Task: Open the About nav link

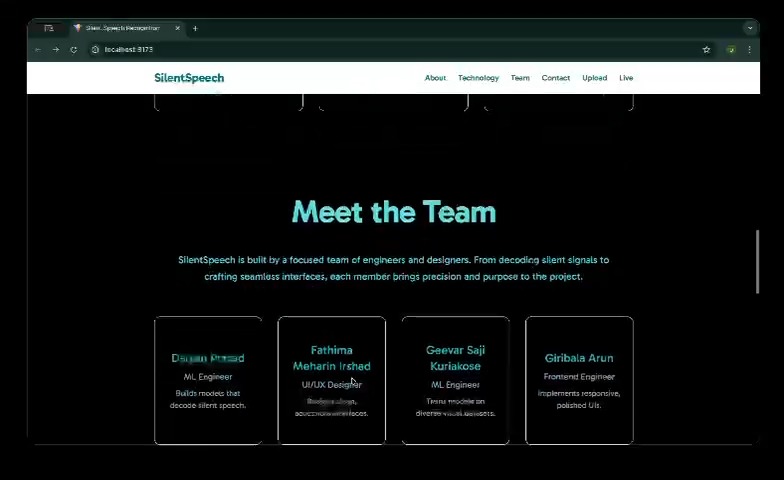Action: coord(435,78)
